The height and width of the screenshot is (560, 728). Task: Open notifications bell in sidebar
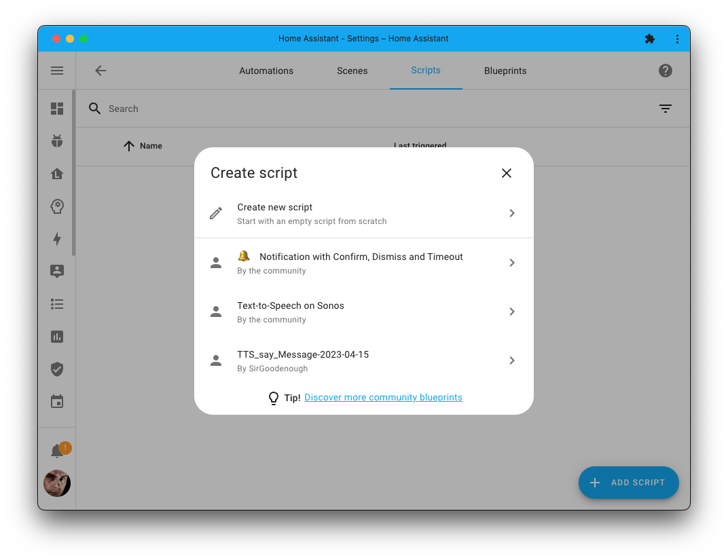57,451
